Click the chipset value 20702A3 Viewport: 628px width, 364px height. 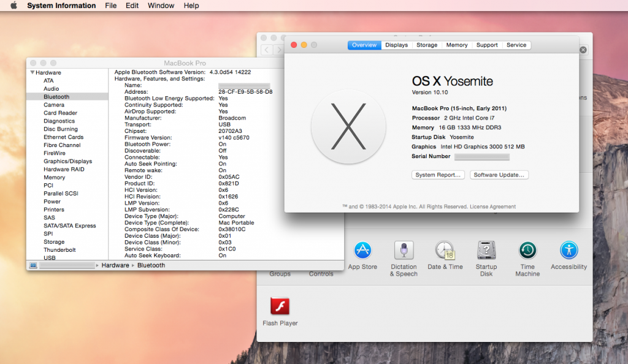[x=231, y=131]
